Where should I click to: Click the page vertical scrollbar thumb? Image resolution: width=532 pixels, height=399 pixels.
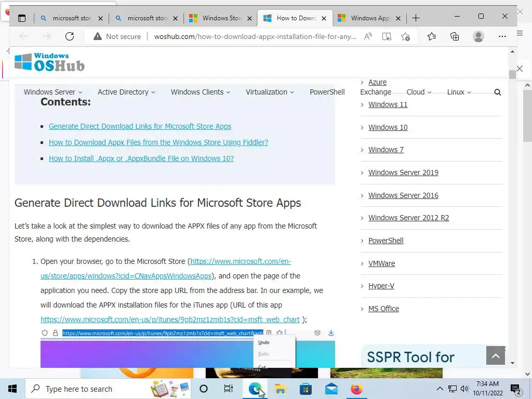pos(512,74)
